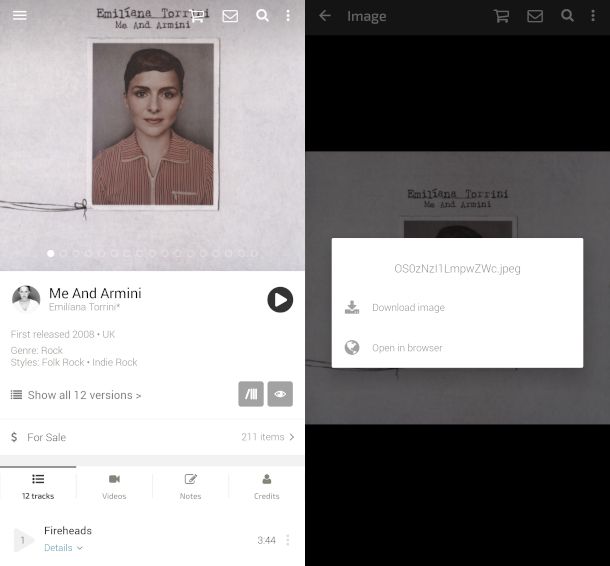
Task: Open the hamburger menu on release screen
Action: [x=19, y=16]
